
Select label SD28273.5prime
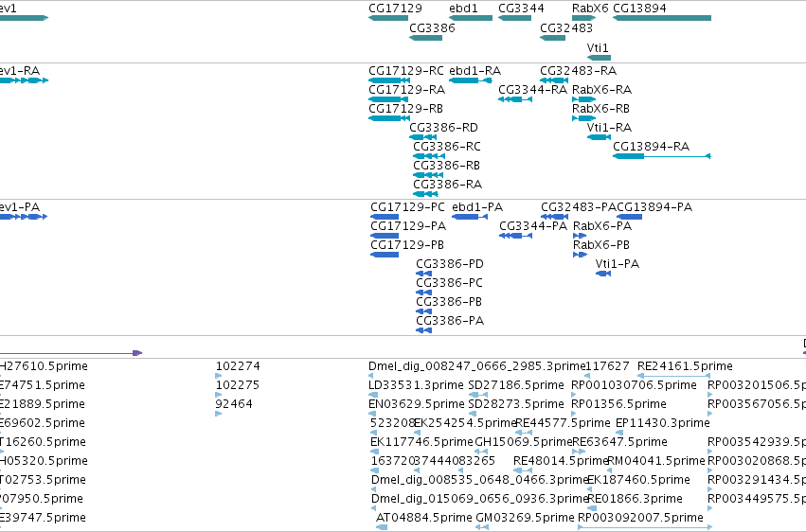click(x=516, y=404)
